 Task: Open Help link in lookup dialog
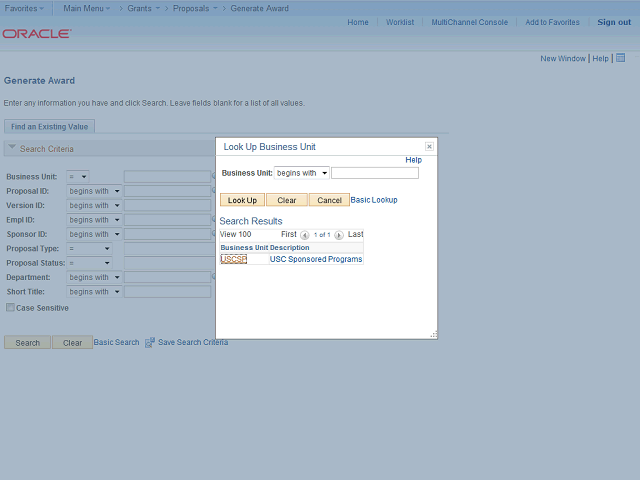[x=413, y=160]
